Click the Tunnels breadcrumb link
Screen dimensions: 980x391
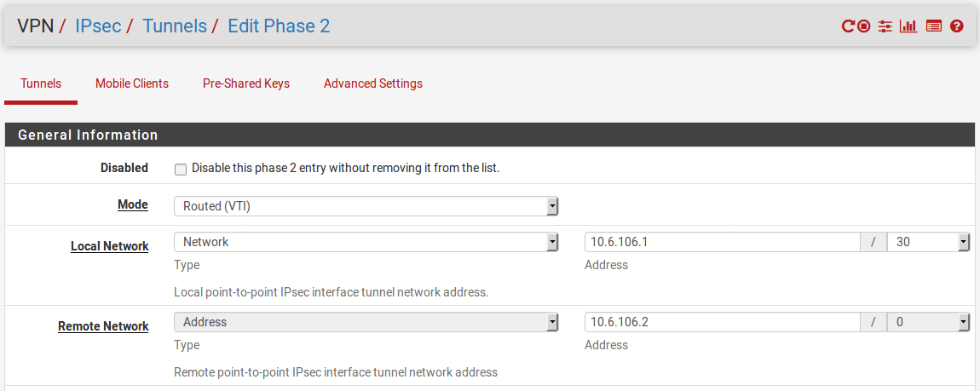pyautogui.click(x=175, y=26)
